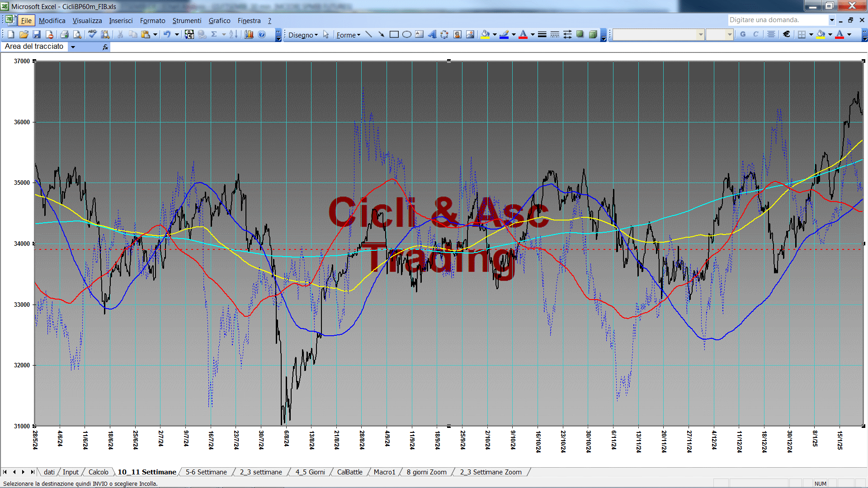Expand the Disegno drawing menu
The image size is (868, 488).
click(x=303, y=35)
